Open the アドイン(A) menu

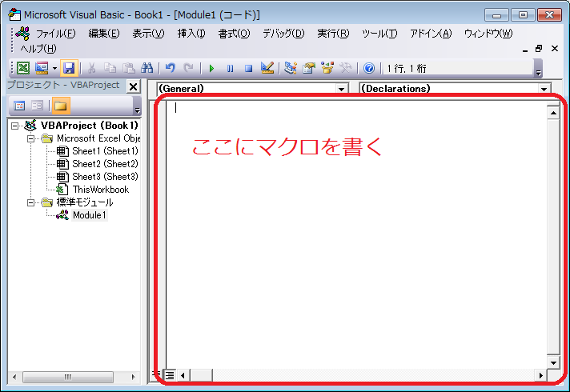tap(431, 34)
